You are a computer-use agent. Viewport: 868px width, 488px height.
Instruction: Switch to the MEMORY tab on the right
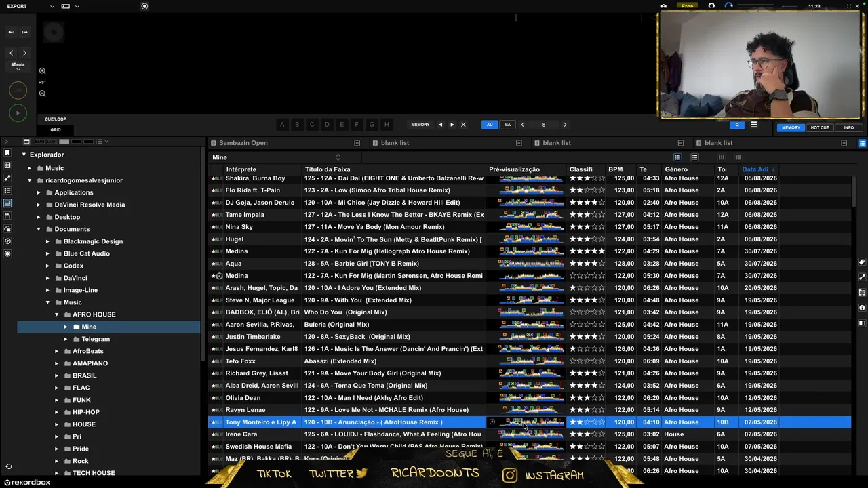(791, 127)
